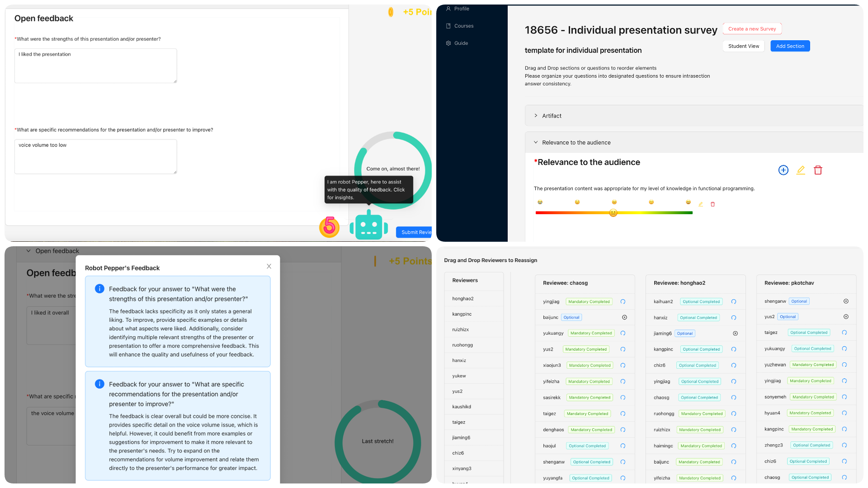Click remove icon beside shenganw Optional under pkotchav

click(846, 301)
